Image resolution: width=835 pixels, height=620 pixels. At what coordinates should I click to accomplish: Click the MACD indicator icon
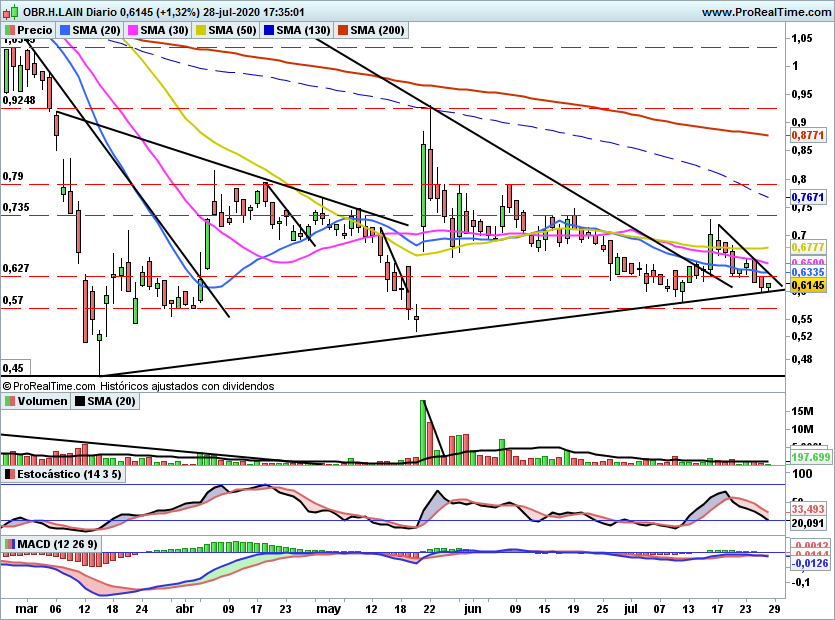(x=10, y=544)
